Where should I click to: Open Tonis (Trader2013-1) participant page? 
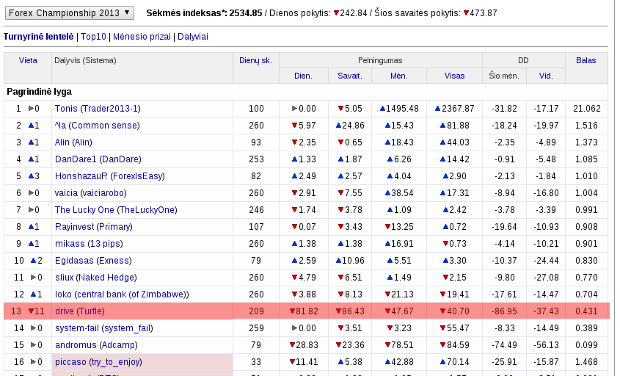97,108
